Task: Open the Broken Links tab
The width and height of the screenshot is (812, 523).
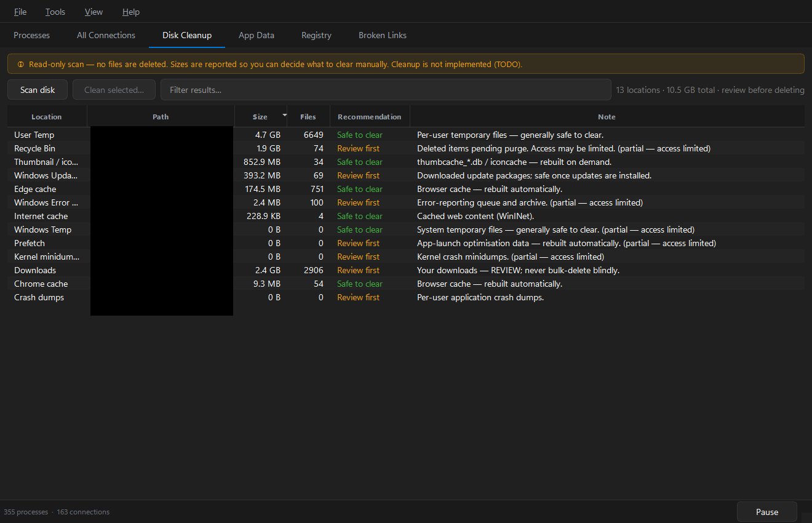Action: click(x=383, y=35)
